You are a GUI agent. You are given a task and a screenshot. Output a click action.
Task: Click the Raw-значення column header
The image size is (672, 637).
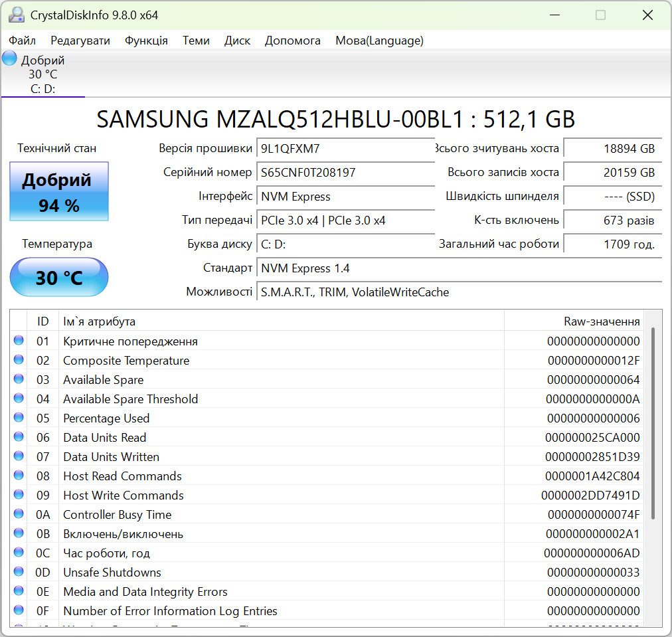click(574, 321)
